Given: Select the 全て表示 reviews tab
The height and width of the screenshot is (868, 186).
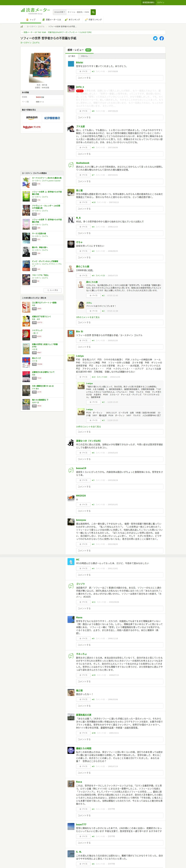Looking at the screenshot, I should click(72, 56).
